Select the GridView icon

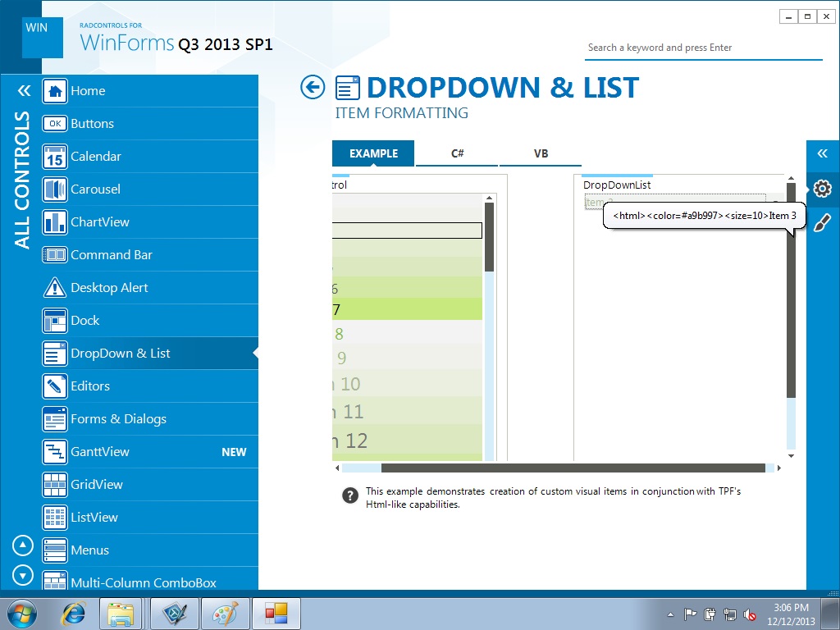pos(55,484)
